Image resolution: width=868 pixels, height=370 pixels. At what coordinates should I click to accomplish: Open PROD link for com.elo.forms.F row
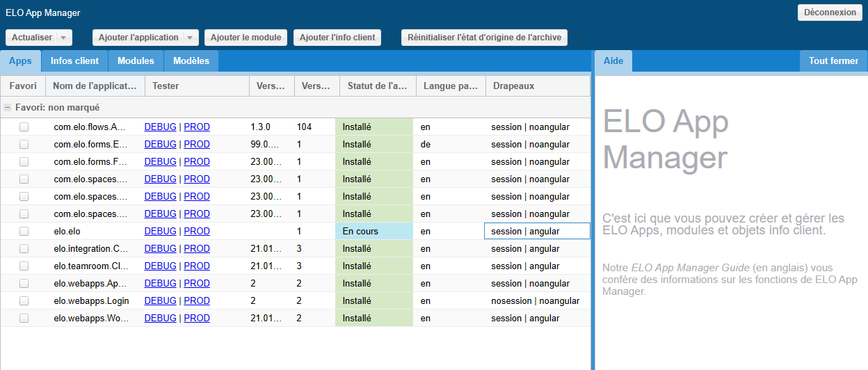[197, 162]
